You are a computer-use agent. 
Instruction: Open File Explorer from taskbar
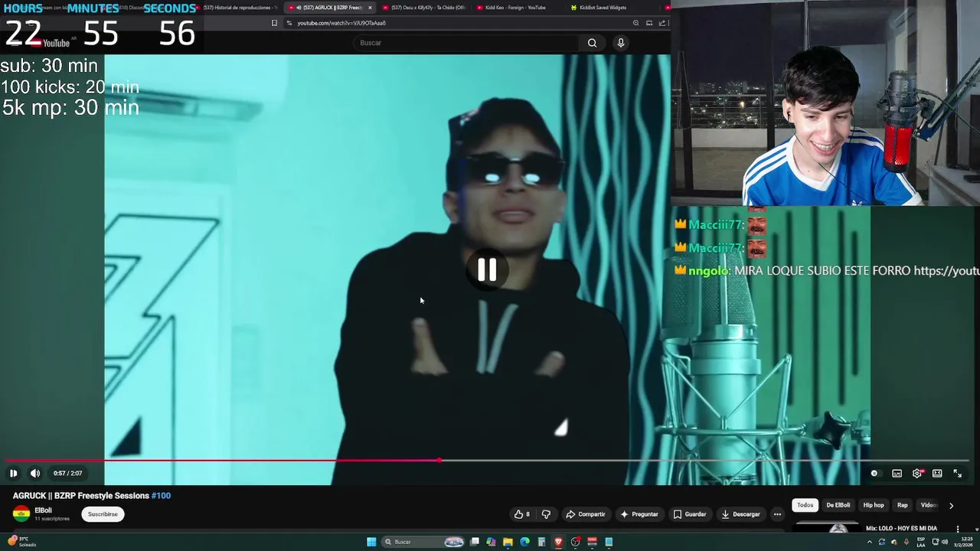tap(508, 542)
